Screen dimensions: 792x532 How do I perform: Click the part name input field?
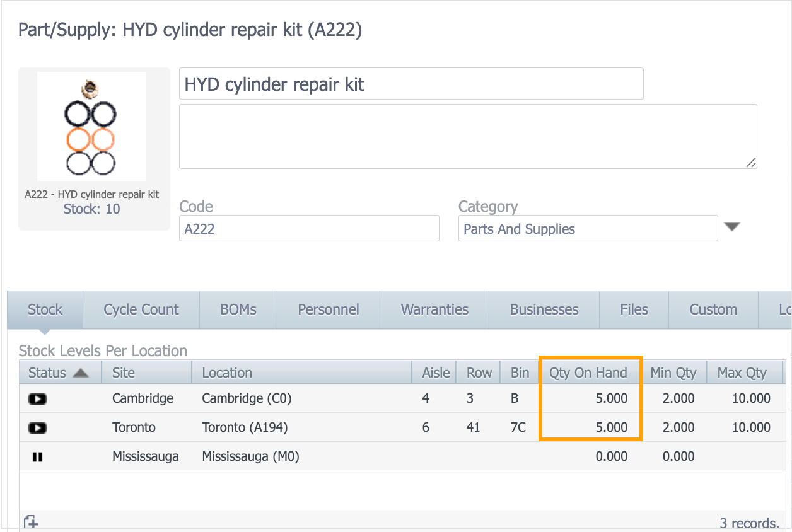pos(411,84)
